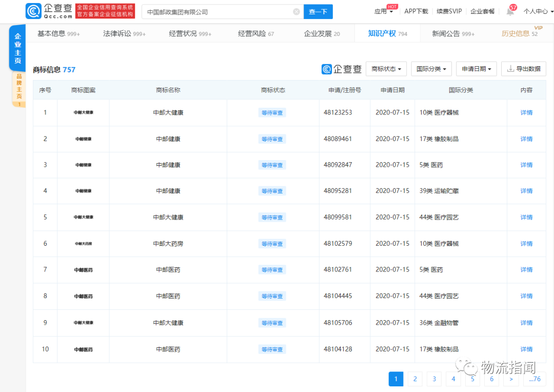Open the APP下载 link
Screen dimensions: 554x392
[x=416, y=12]
